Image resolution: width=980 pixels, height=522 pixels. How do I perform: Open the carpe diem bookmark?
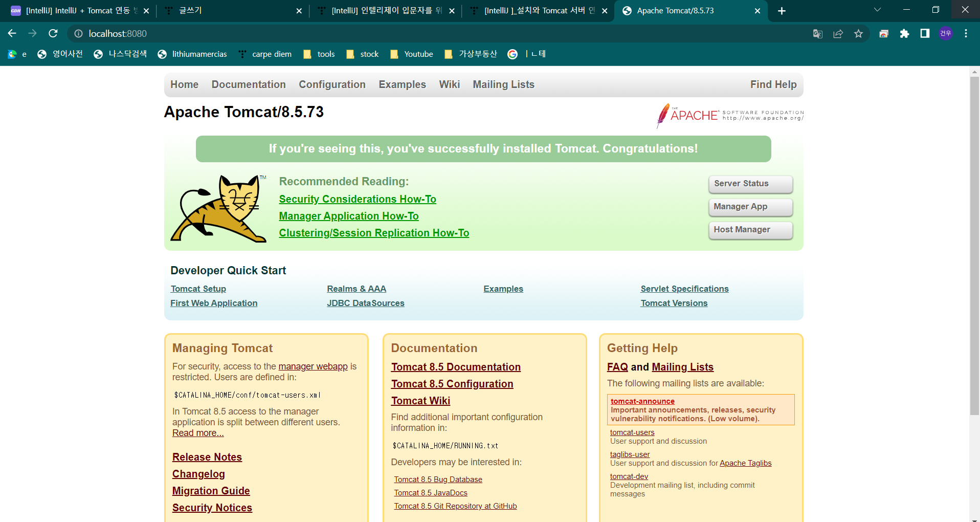(x=265, y=54)
